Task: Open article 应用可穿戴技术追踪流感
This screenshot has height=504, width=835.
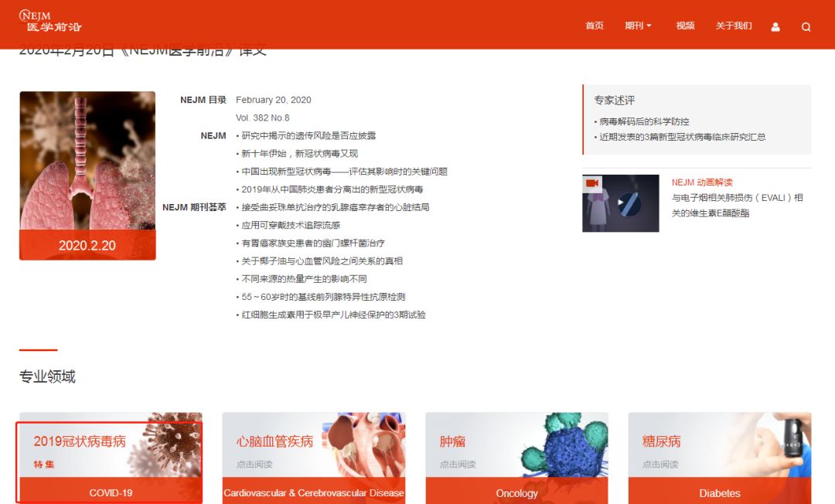Action: click(x=290, y=225)
